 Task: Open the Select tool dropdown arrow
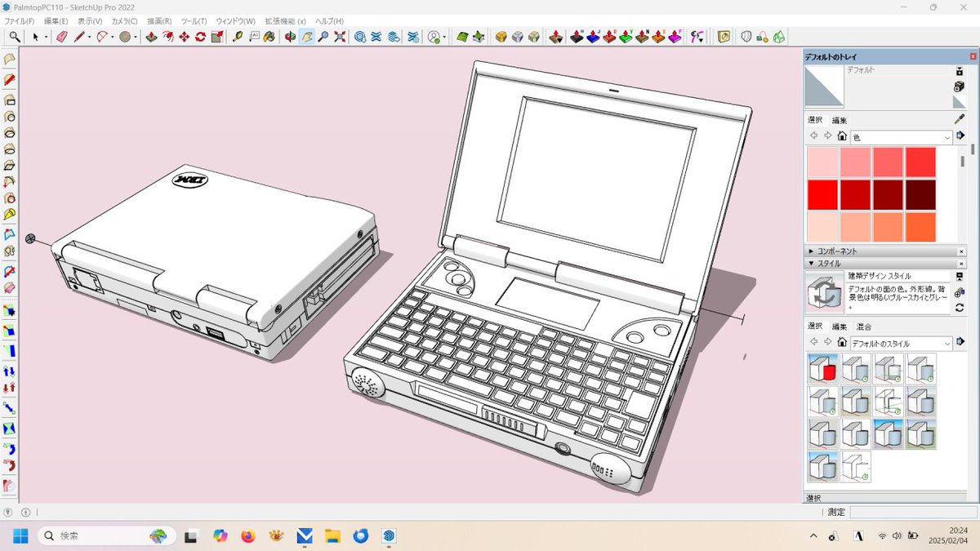(46, 38)
